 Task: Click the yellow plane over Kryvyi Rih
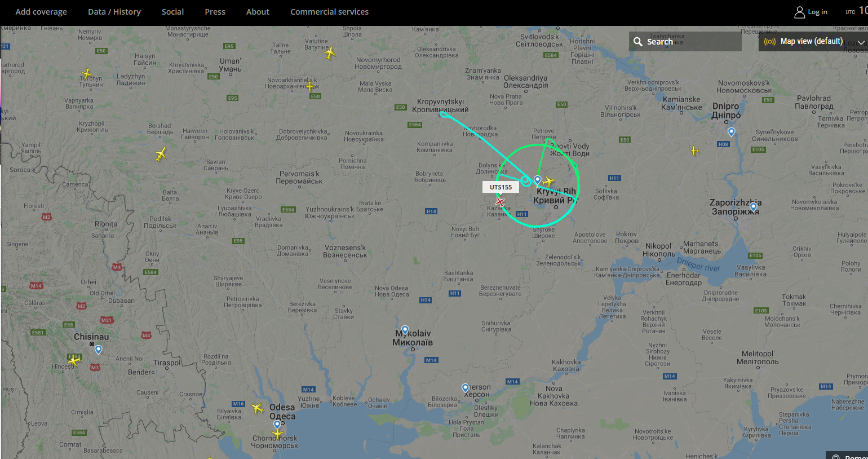tap(548, 182)
